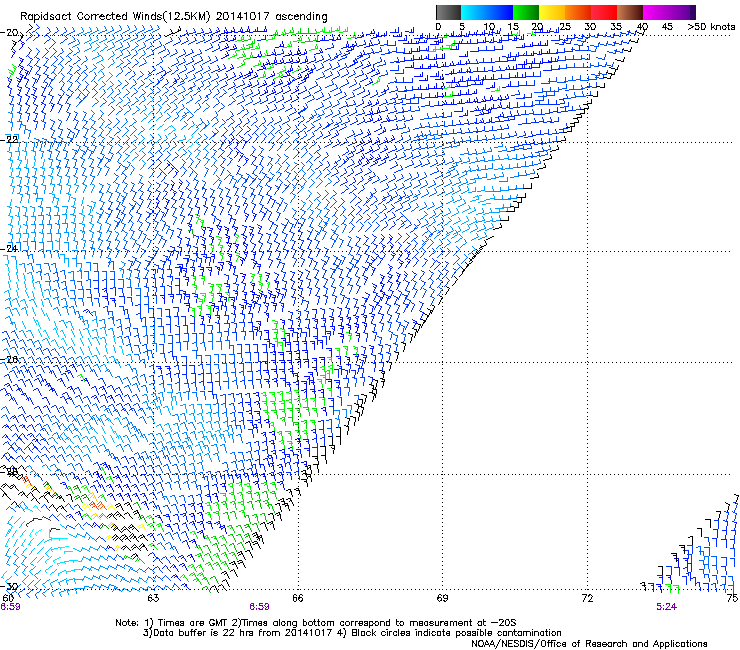
Task: Click the date '20141017 ascending' in title
Action: (272, 17)
